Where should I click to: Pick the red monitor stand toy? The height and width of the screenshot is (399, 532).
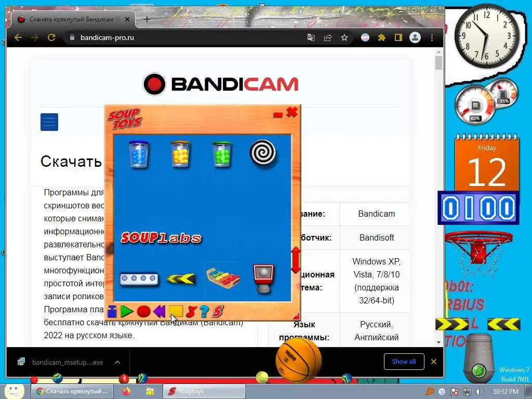click(x=263, y=278)
